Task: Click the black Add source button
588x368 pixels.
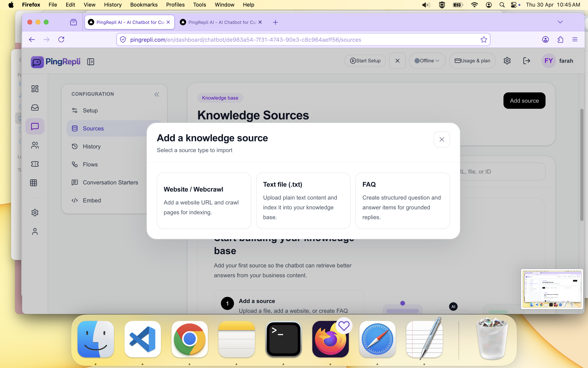Action: pyautogui.click(x=524, y=101)
